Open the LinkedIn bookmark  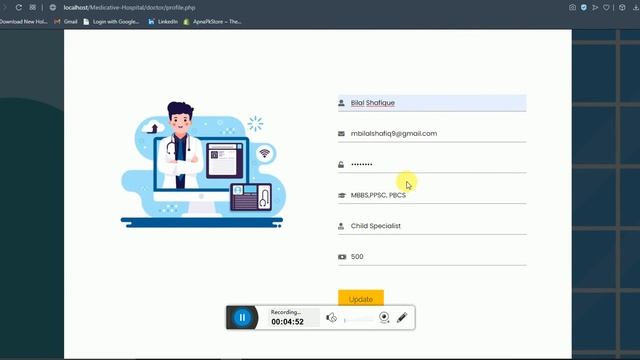point(163,22)
